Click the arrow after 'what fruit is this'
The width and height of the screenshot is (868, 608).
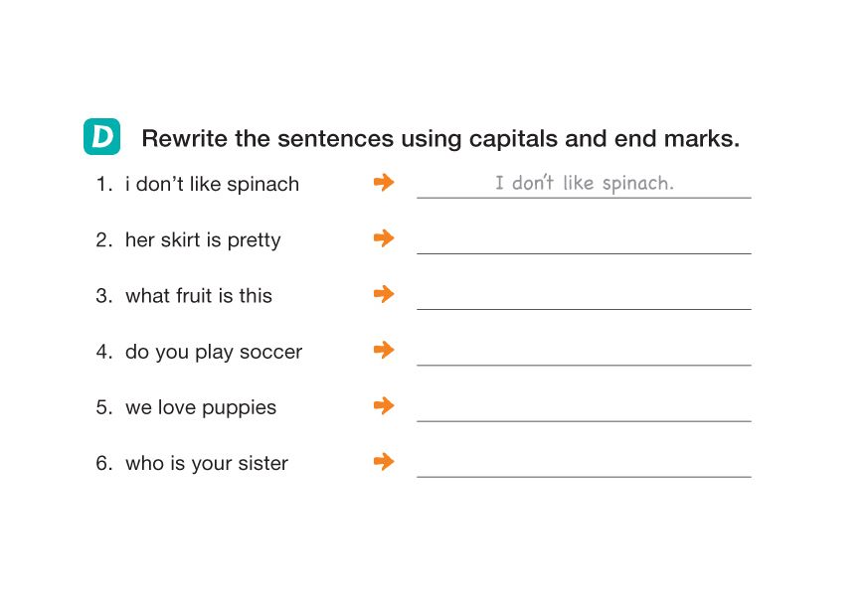(384, 294)
